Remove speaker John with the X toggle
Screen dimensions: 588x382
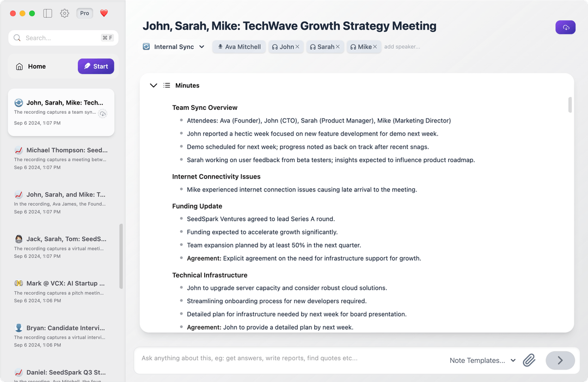pyautogui.click(x=296, y=47)
